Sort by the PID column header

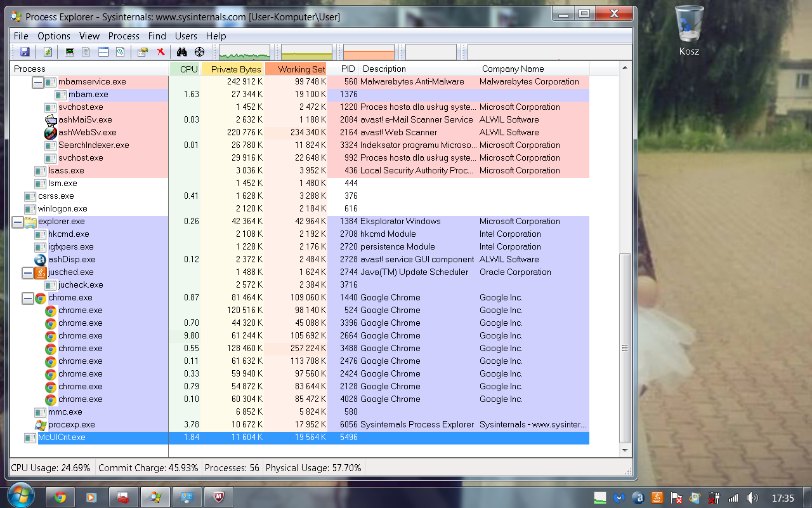[x=343, y=69]
